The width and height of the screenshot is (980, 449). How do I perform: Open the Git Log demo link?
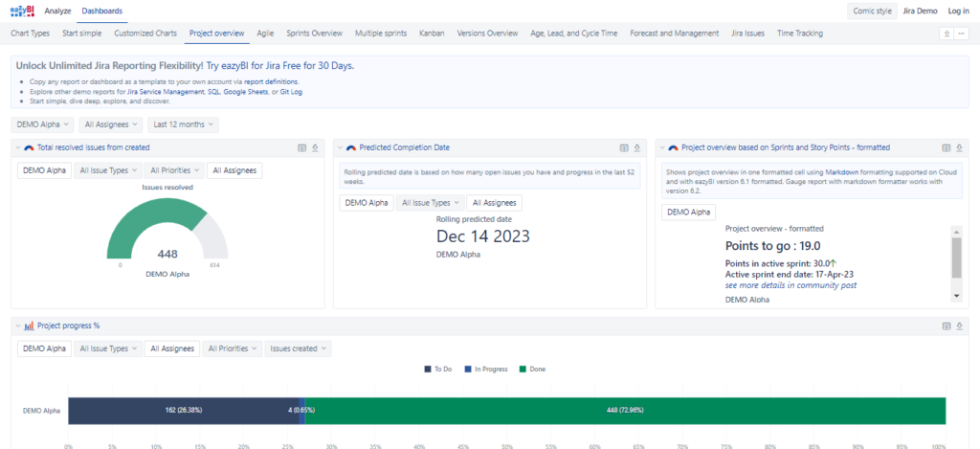(293, 91)
